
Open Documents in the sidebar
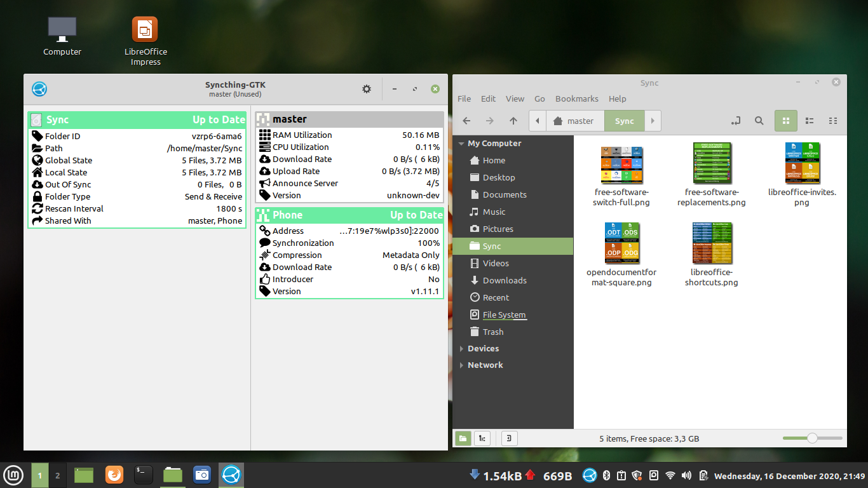(x=505, y=195)
